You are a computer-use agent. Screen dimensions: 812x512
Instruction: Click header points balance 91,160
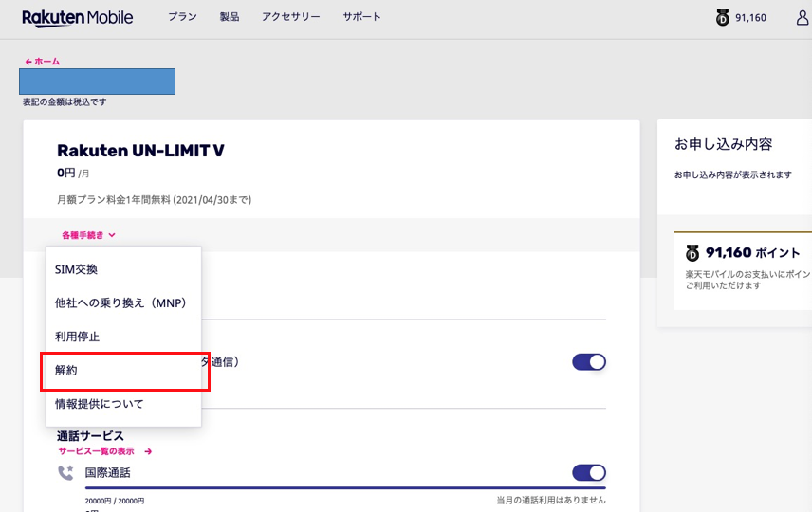pos(750,18)
